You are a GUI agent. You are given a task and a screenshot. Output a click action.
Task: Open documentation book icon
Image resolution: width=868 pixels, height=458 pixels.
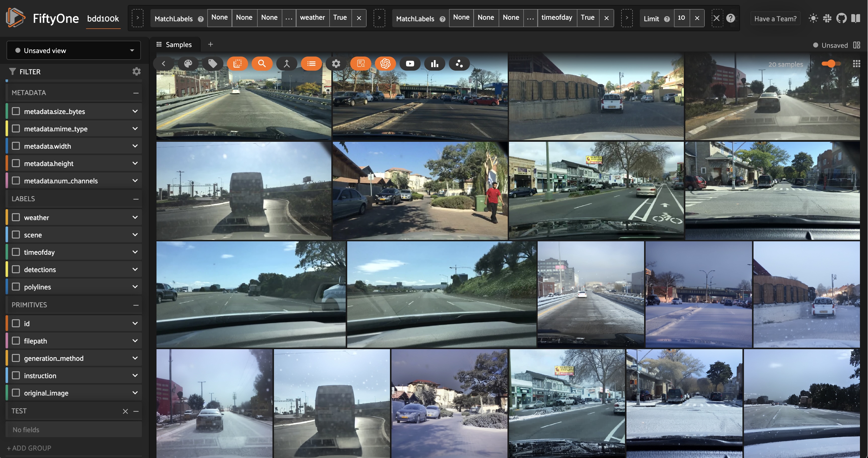point(855,18)
